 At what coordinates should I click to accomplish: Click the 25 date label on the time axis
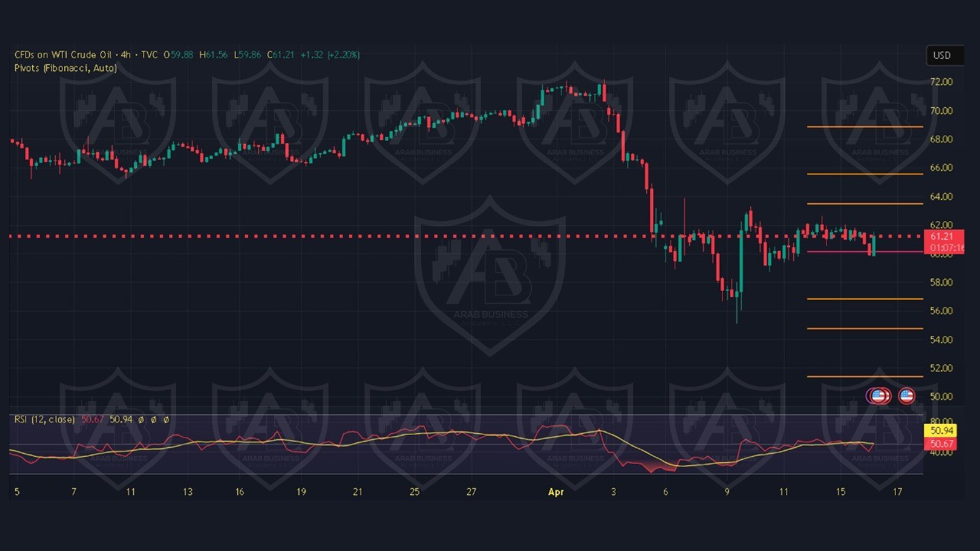click(414, 492)
